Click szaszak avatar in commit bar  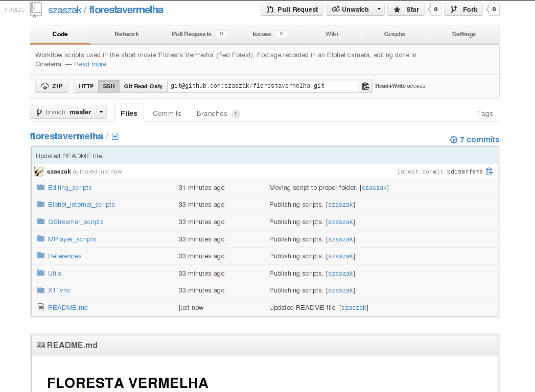coord(39,171)
